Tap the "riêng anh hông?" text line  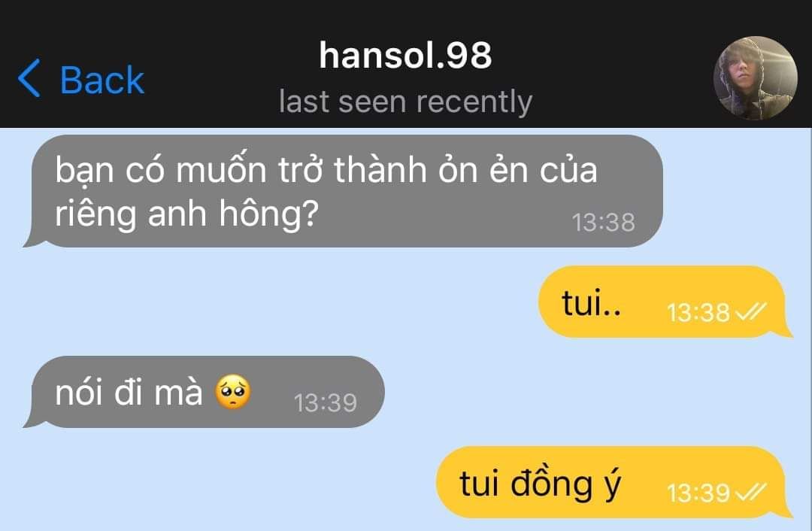click(186, 214)
